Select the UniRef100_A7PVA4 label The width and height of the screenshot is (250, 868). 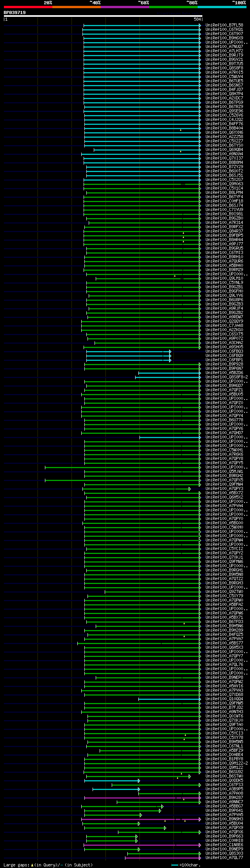(x=224, y=506)
